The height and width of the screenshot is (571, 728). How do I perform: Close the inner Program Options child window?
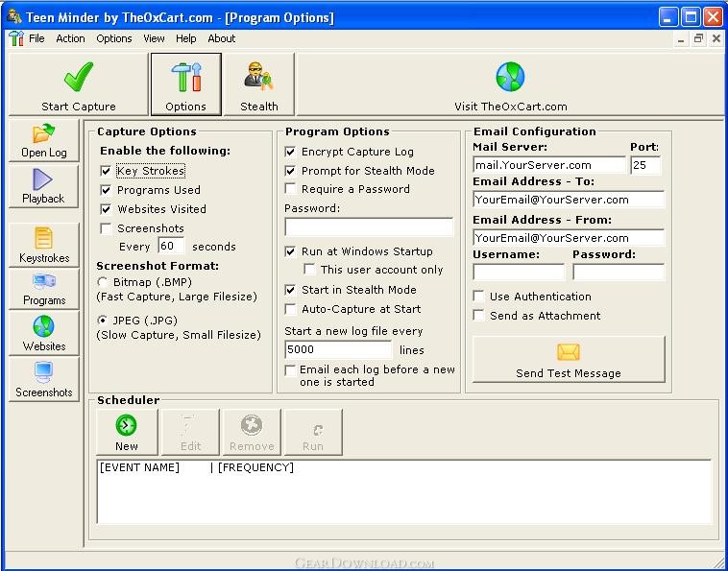pos(716,39)
